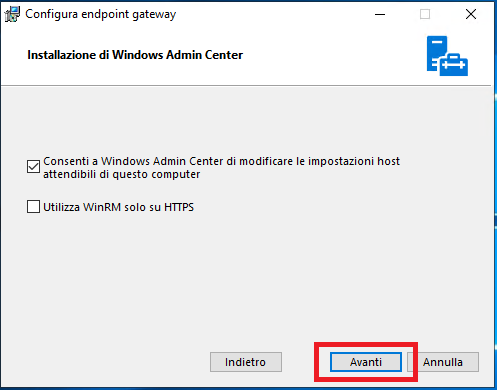Image resolution: width=497 pixels, height=390 pixels.
Task: Enable Utilizza WinRM solo su HTTPS checkbox
Action: (x=33, y=207)
